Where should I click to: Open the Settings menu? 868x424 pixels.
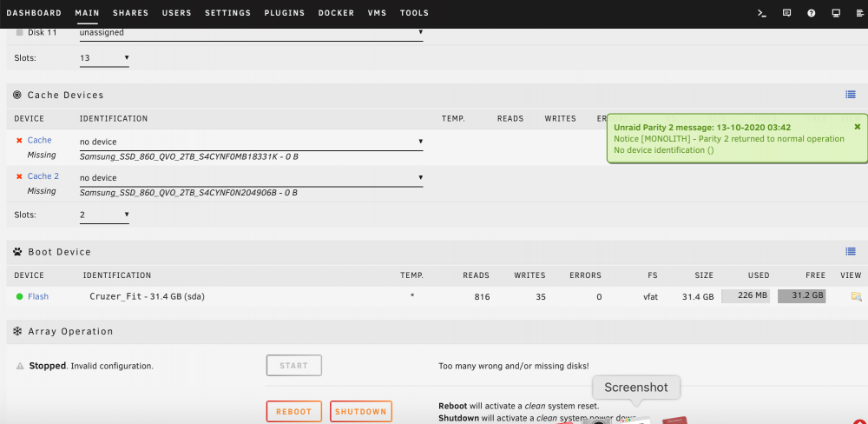point(227,13)
